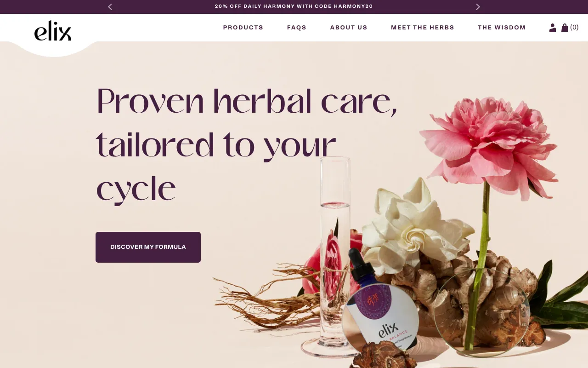The image size is (588, 368).
Task: Show the previous promo announcement
Action: click(x=110, y=7)
